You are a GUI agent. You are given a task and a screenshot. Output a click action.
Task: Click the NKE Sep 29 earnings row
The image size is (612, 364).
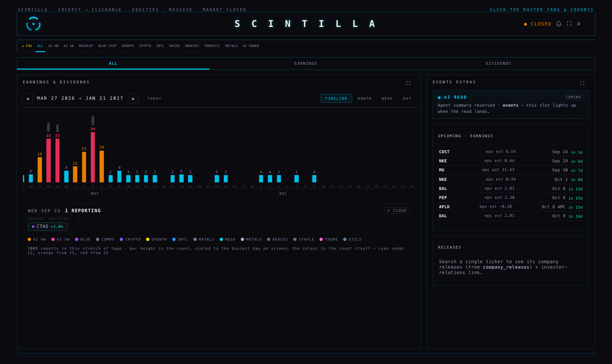511,161
